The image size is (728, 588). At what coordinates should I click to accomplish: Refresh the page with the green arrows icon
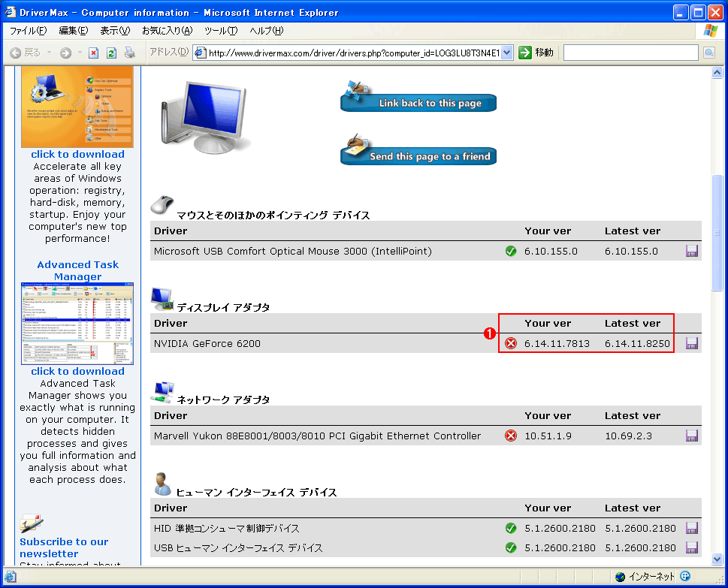(x=111, y=53)
